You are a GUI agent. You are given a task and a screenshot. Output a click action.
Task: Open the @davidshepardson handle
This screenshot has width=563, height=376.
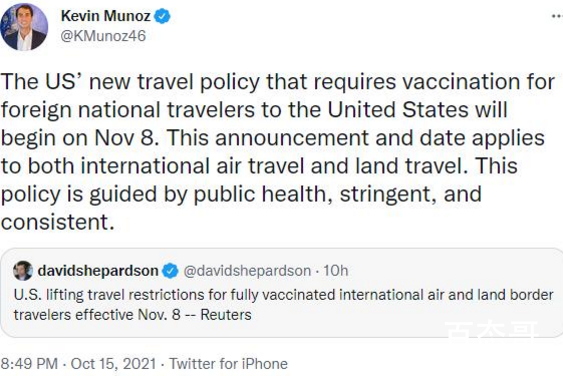(x=247, y=271)
